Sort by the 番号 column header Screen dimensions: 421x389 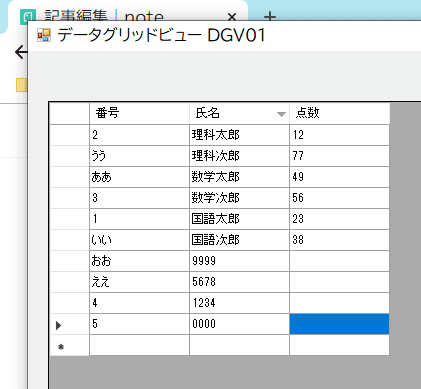click(139, 114)
